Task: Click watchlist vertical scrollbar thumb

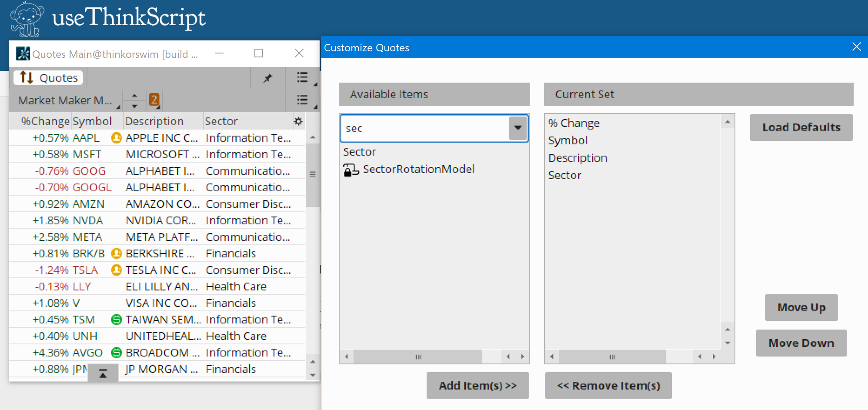Action: click(x=312, y=175)
